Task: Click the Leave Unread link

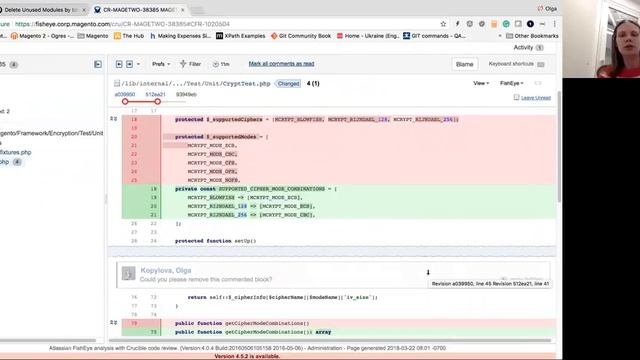Action: click(536, 98)
